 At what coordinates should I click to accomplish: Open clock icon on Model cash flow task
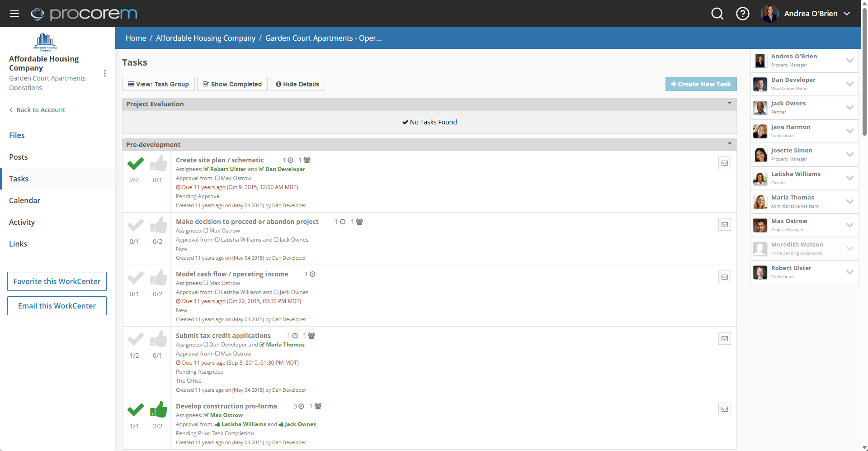312,274
